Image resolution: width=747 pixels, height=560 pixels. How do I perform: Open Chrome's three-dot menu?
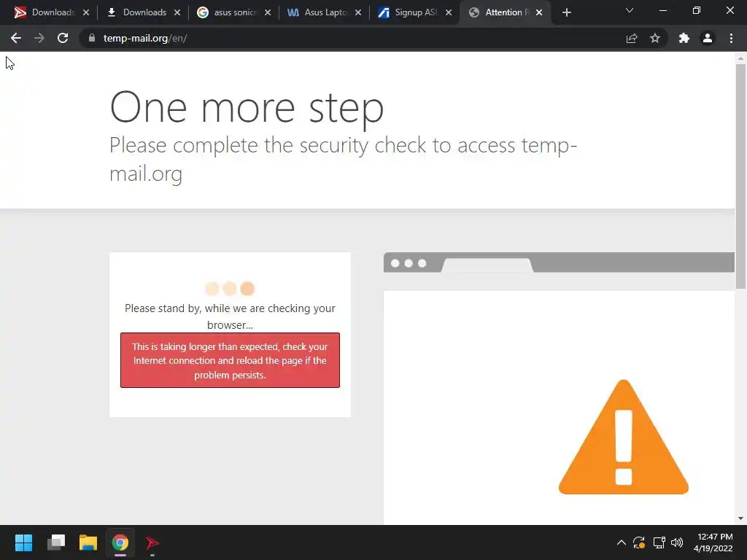tap(731, 38)
